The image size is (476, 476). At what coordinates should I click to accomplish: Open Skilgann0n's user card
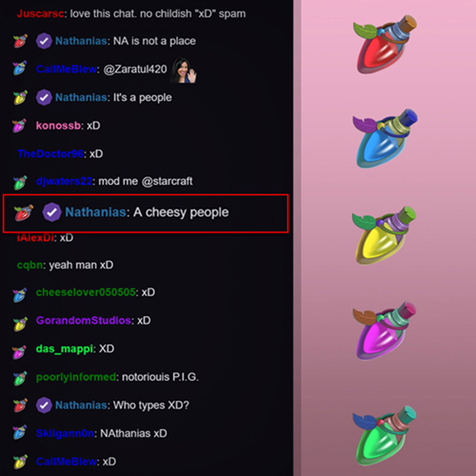point(65,433)
